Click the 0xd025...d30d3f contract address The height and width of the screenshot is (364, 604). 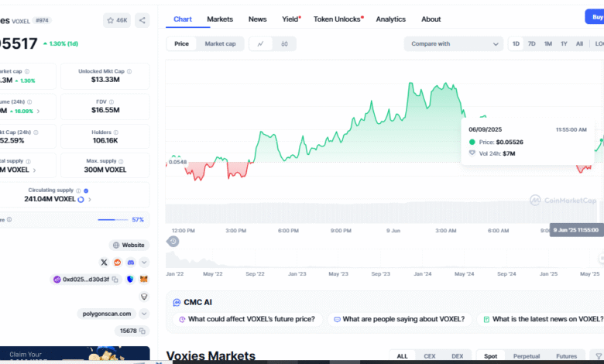(85, 280)
